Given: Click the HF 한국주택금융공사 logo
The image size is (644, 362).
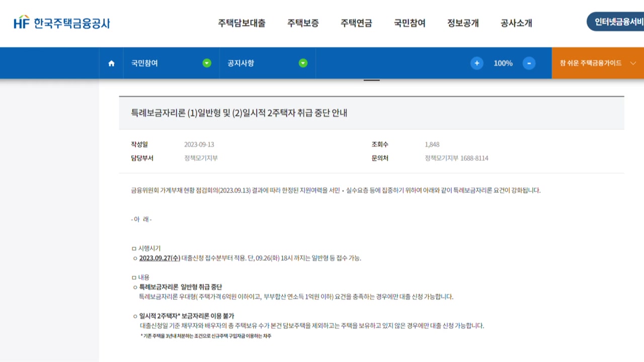Looking at the screenshot, I should tap(61, 23).
